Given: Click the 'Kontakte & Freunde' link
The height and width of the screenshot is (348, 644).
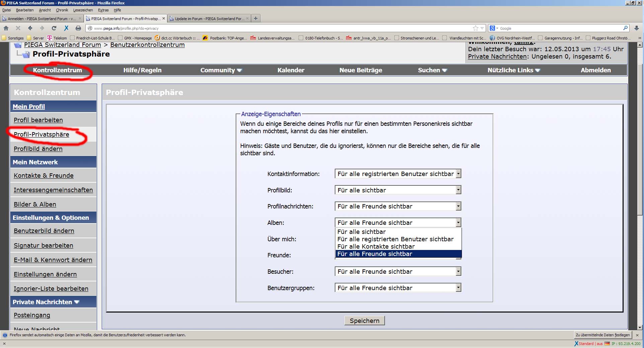Looking at the screenshot, I should pos(44,176).
